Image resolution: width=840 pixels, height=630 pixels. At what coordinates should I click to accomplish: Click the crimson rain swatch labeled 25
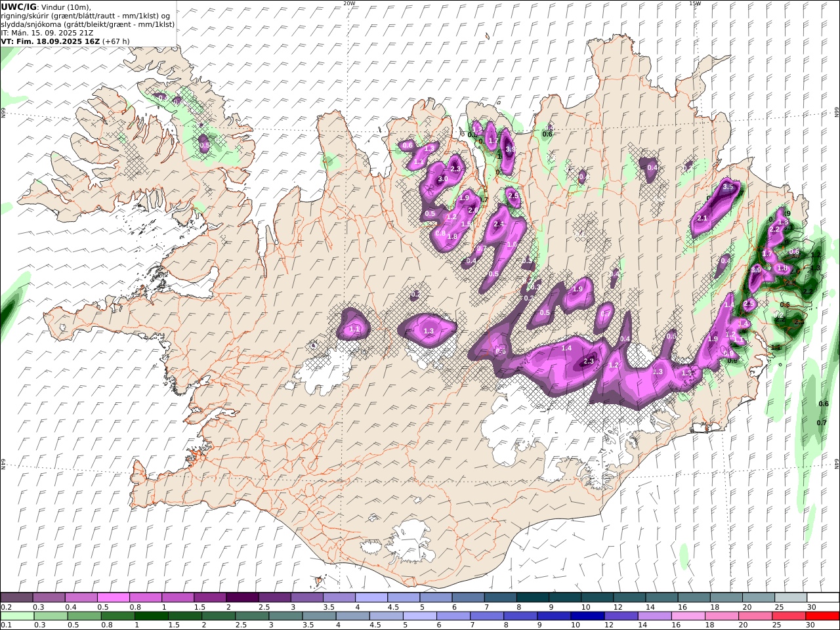[x=787, y=616]
